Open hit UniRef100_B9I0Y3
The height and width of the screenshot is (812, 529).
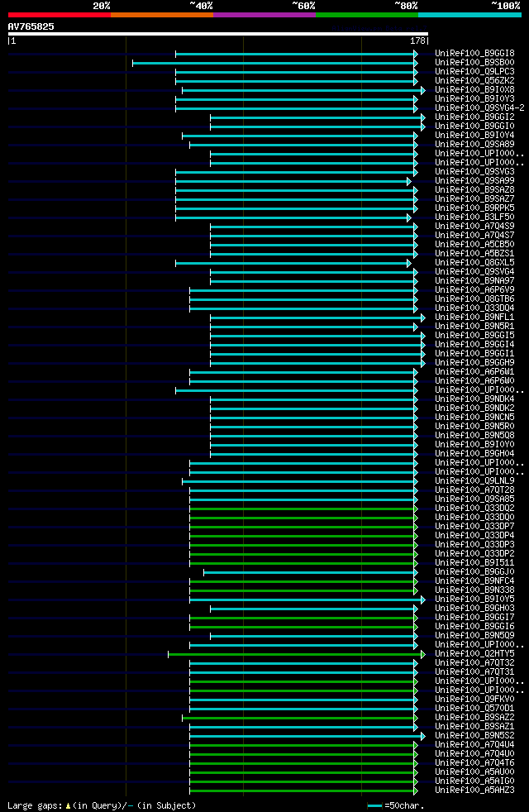[x=474, y=99]
